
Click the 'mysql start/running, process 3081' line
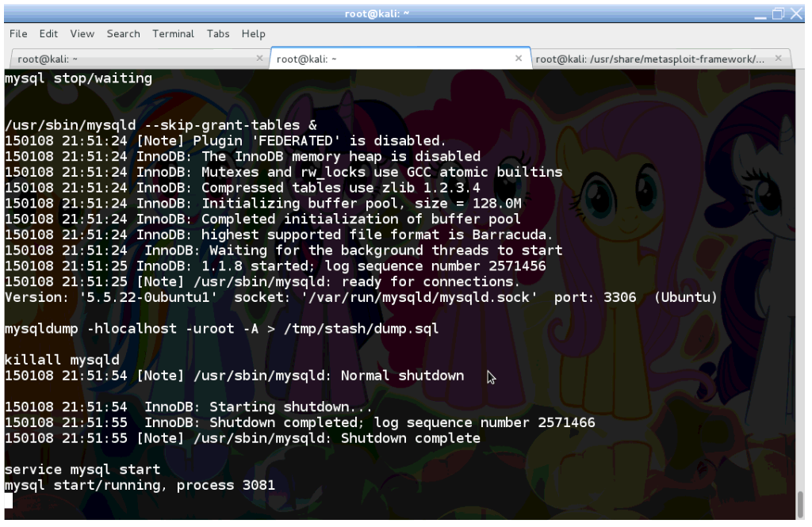tap(140, 485)
